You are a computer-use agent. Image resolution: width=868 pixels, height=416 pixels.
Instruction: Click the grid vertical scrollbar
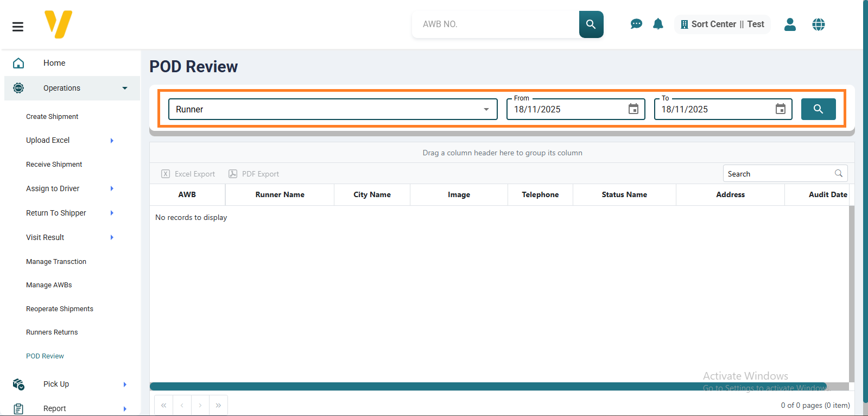pos(852,294)
